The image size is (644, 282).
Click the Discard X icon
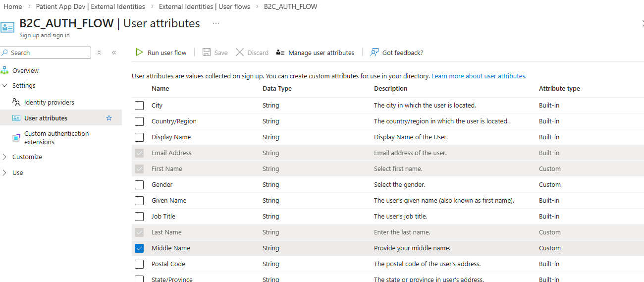(240, 53)
